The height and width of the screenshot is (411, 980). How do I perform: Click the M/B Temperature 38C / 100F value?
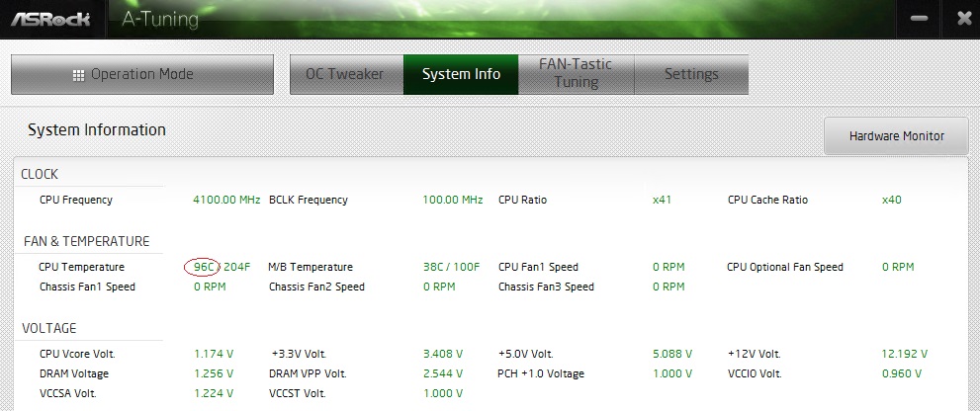pyautogui.click(x=451, y=267)
